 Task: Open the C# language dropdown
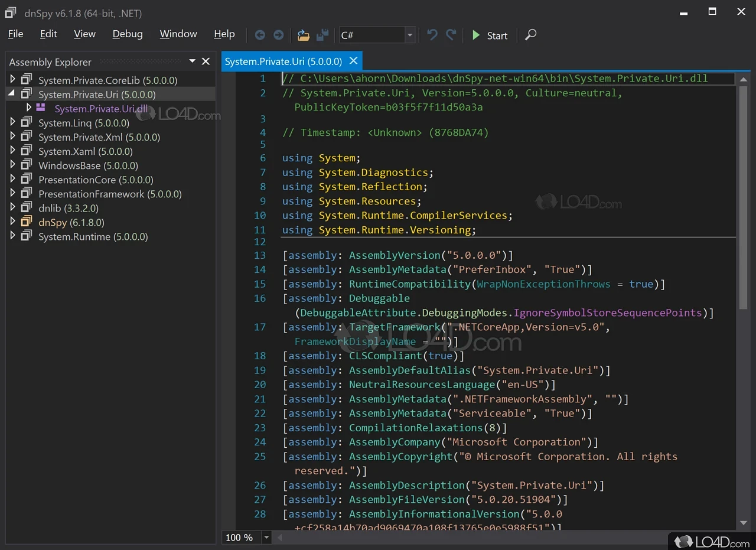pos(409,35)
